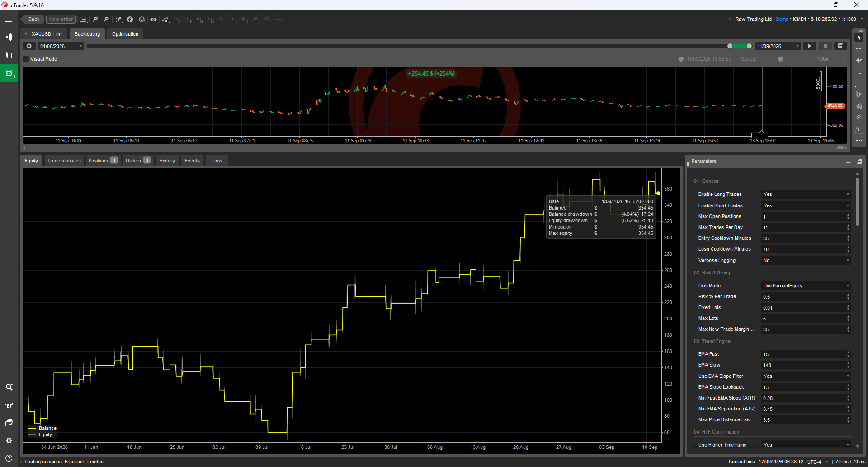Select the cursor pointer drawing tool
This screenshot has height=467, width=868.
859,38
